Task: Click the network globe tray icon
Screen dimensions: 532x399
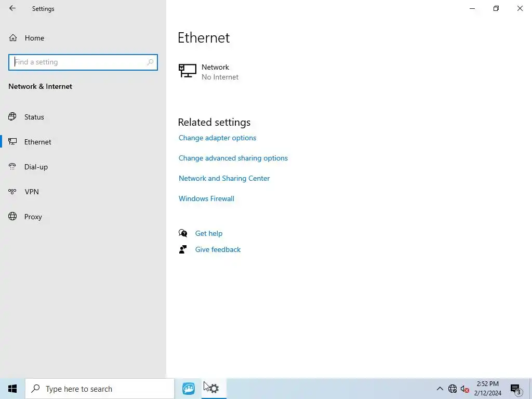Action: click(x=453, y=389)
